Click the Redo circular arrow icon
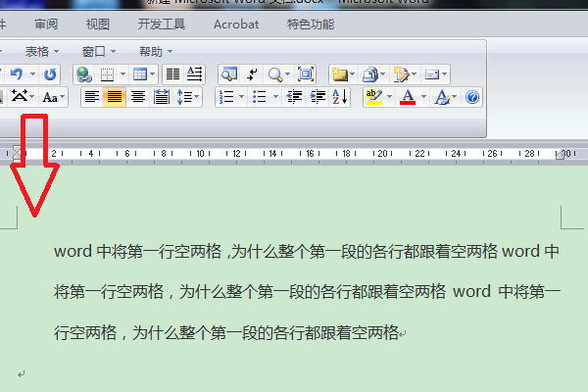 50,73
